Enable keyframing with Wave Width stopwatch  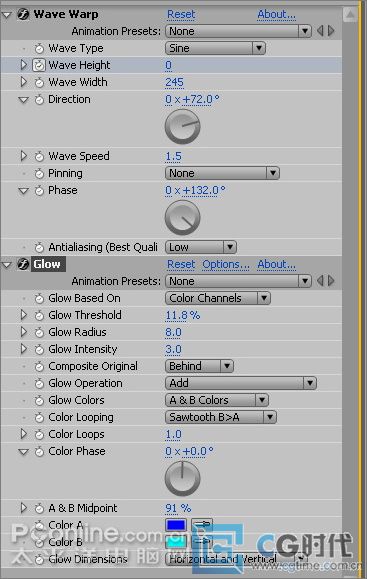point(39,82)
